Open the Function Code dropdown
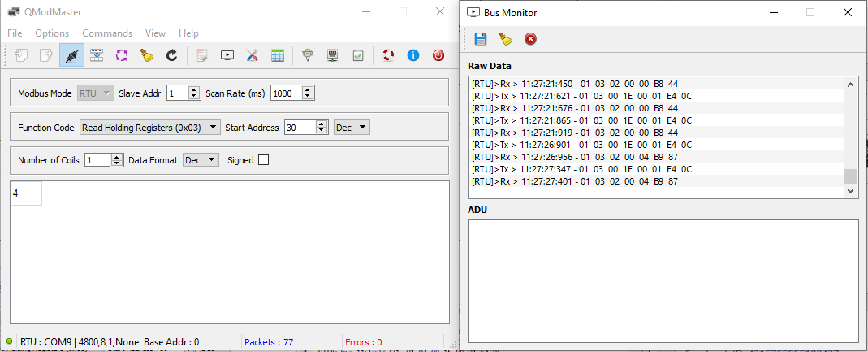Screen dimensions: 868x352 pyautogui.click(x=150, y=128)
